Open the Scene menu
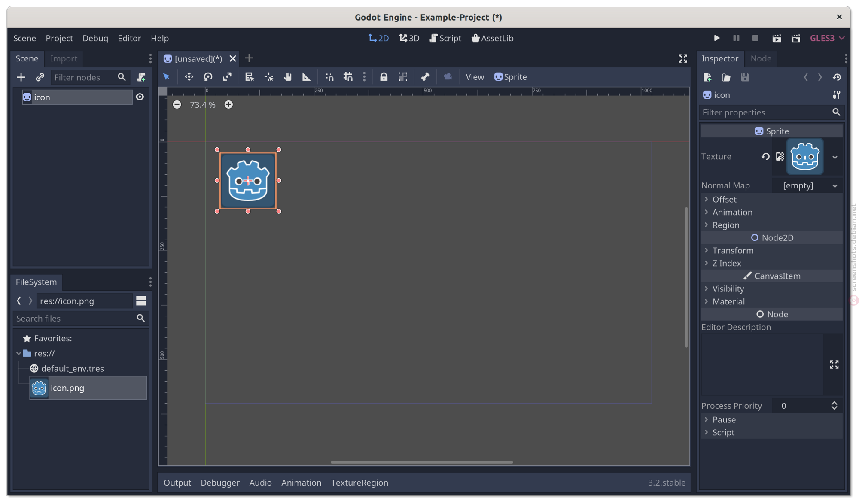The image size is (859, 504). (x=24, y=38)
